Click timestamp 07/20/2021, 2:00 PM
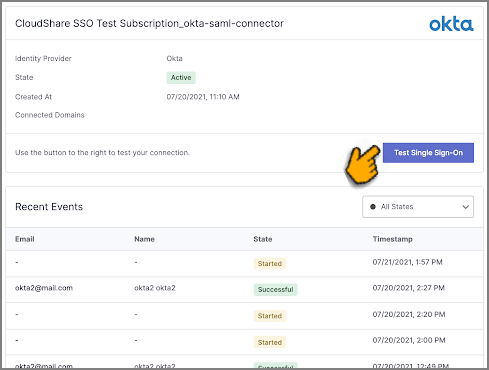The width and height of the screenshot is (489, 370). 409,340
